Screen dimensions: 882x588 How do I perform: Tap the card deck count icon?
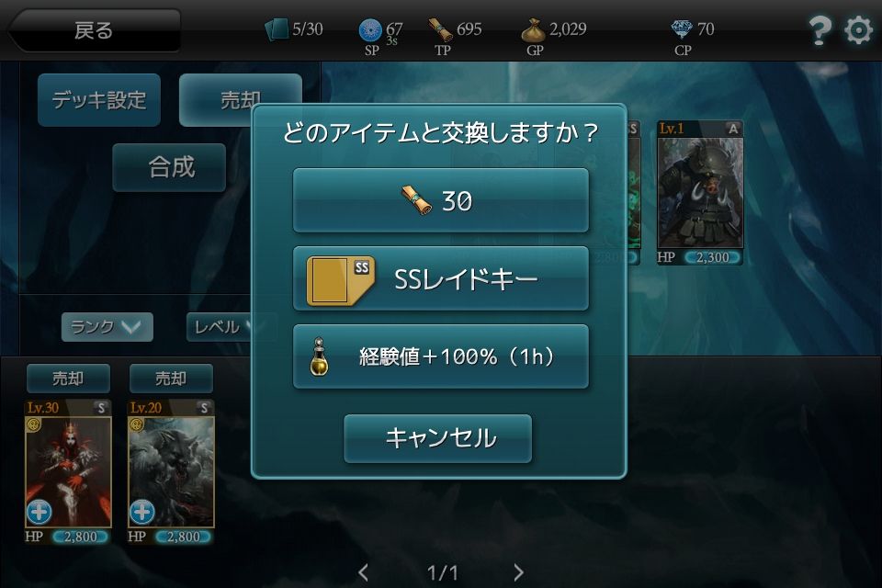[277, 29]
